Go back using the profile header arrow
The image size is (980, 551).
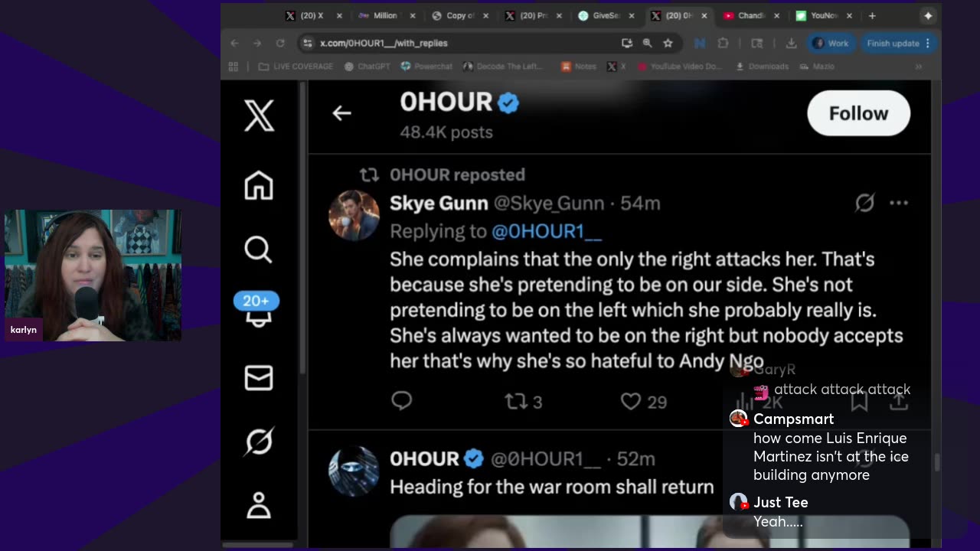341,113
